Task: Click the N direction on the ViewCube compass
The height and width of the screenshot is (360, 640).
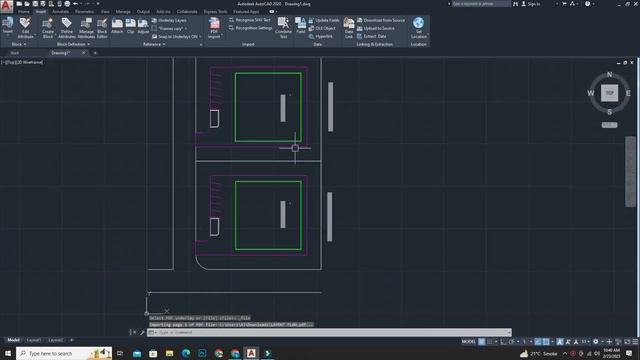Action: coord(609,74)
